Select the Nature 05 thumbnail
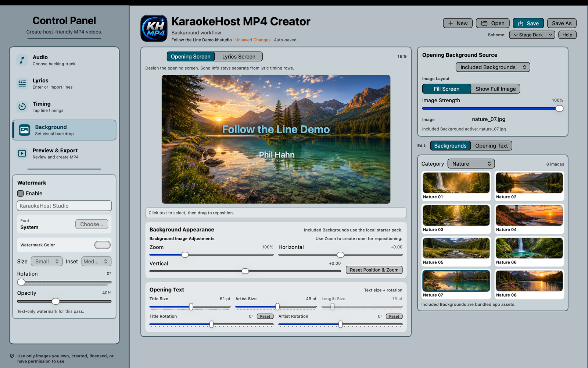588x368 pixels. click(x=456, y=248)
